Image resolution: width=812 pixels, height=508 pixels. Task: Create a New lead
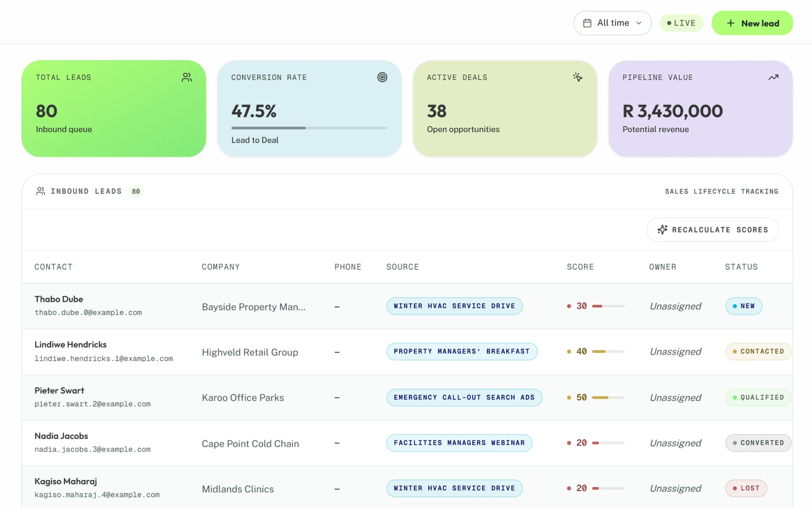coord(752,23)
